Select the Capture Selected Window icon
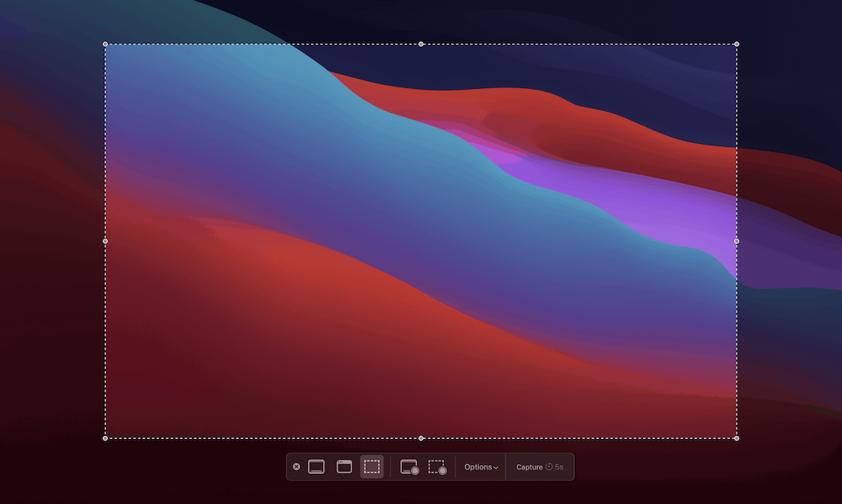Image resolution: width=842 pixels, height=504 pixels. (344, 467)
